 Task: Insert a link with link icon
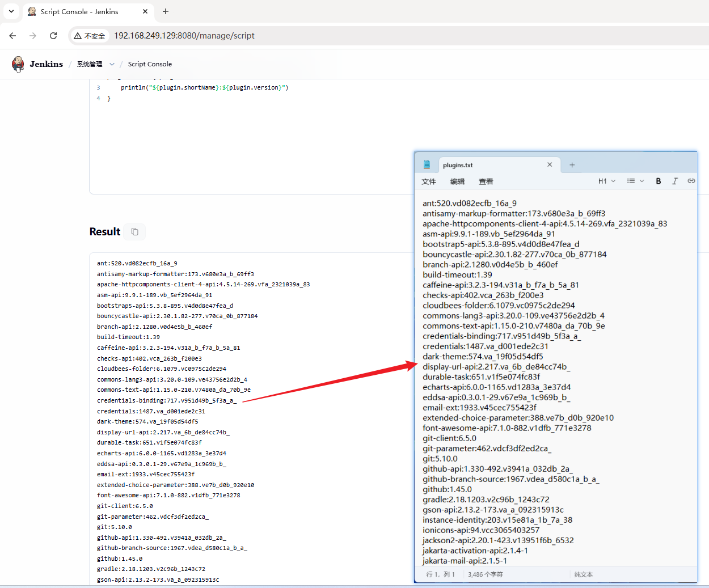pyautogui.click(x=691, y=181)
